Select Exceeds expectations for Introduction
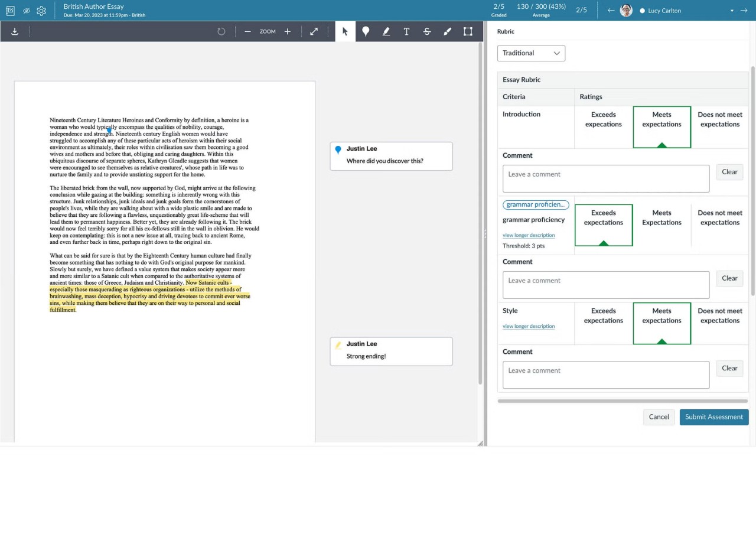756x547 pixels. [603, 119]
